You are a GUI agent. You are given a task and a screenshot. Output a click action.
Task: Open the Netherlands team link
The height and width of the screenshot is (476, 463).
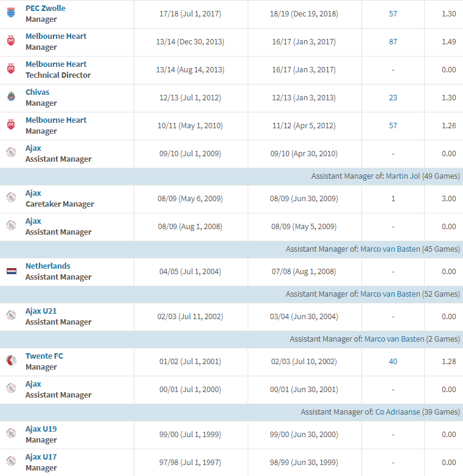(47, 266)
